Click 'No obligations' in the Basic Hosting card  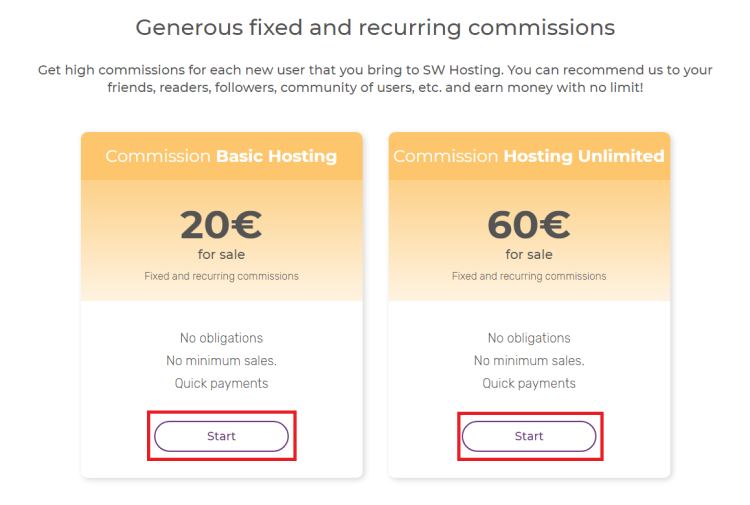tap(221, 338)
